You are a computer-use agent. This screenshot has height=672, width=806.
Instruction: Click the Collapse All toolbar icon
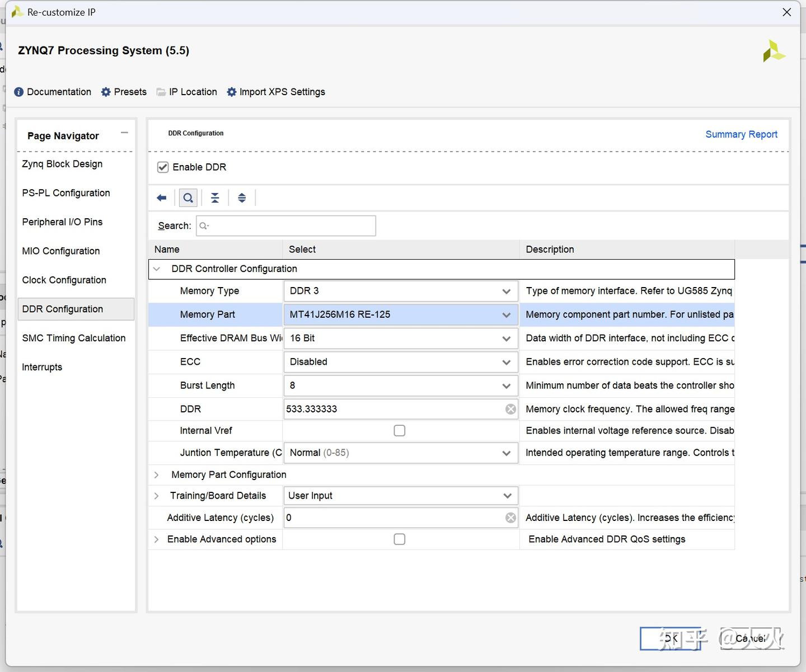215,198
